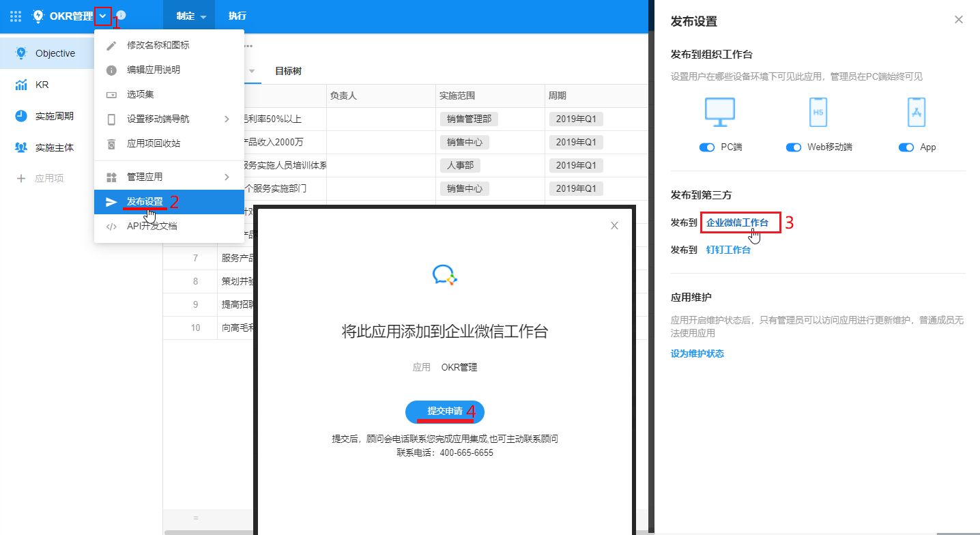Image resolution: width=980 pixels, height=535 pixels.
Task: Expand the 管理应用 submenu arrow
Action: click(x=227, y=177)
